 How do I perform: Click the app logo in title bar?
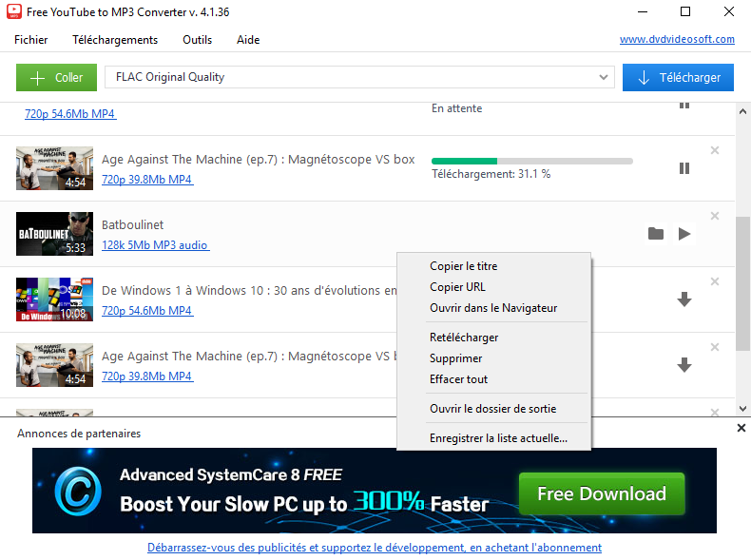(x=12, y=12)
